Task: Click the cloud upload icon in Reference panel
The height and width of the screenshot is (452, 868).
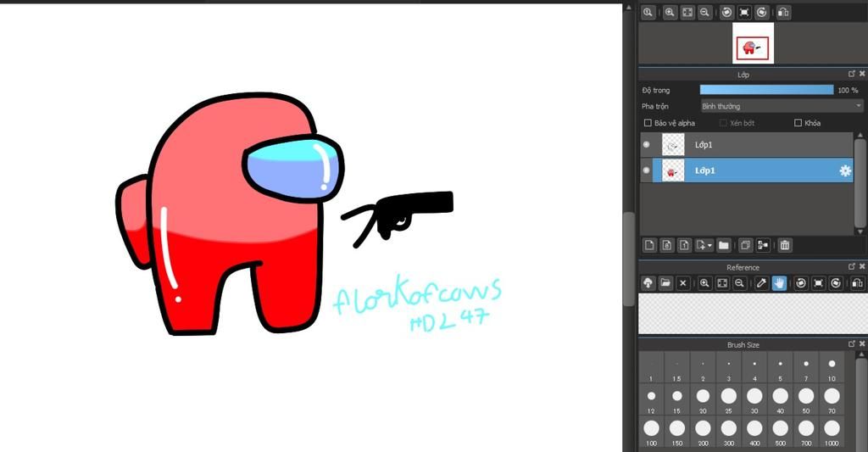Action: click(648, 283)
